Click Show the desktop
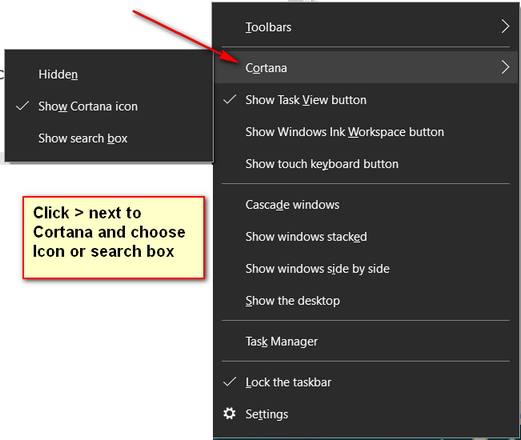The image size is (521, 440). (x=366, y=301)
